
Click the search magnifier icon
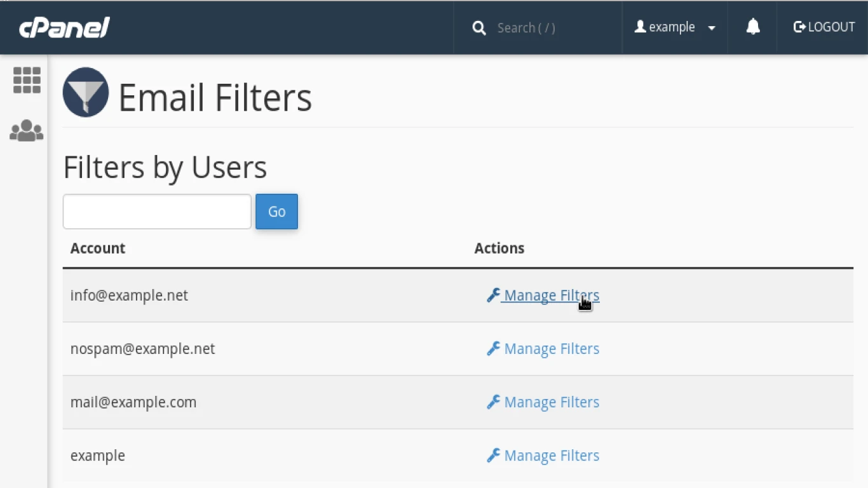click(x=479, y=28)
